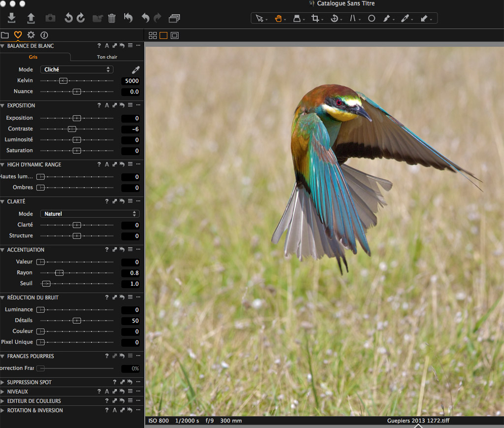Select the circle spot removal tool
Screen dimensions: 504x428
click(x=372, y=18)
